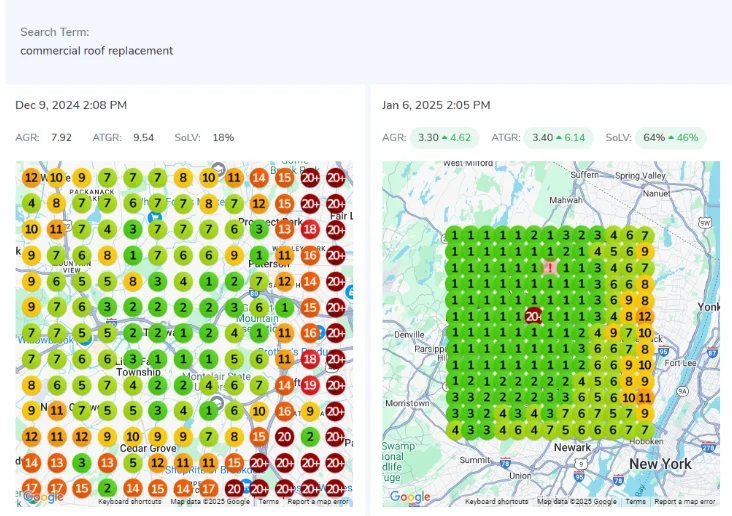Click green 3 marker between two orange 13 markers
Viewport: 732px width, 516px height.
pyautogui.click(x=81, y=462)
